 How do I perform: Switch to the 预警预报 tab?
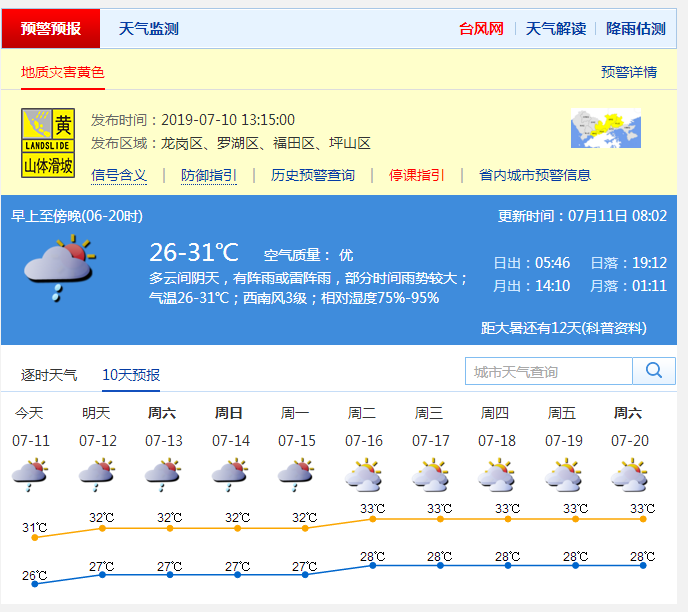click(51, 29)
